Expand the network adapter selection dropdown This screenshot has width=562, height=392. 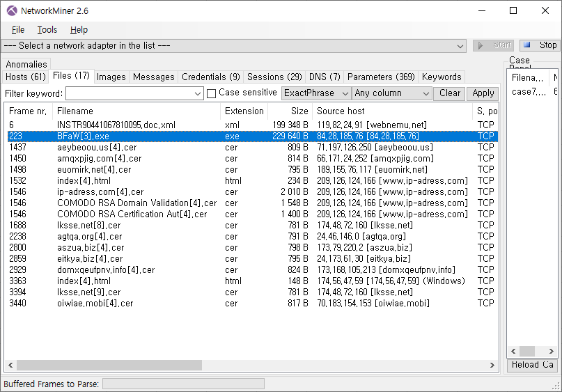tap(460, 46)
